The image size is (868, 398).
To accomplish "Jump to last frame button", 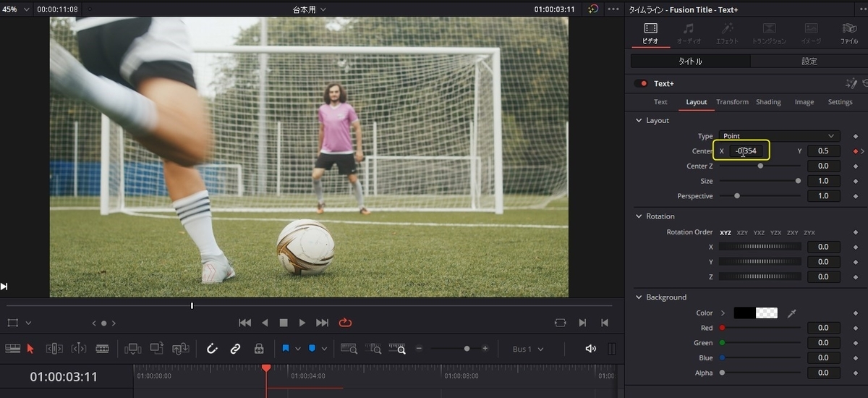I will click(x=322, y=323).
